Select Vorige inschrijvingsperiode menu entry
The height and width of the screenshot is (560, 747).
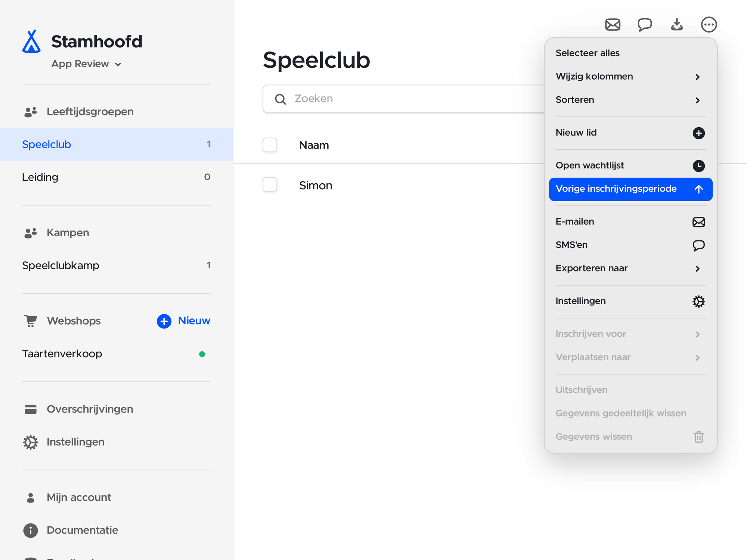coord(630,189)
